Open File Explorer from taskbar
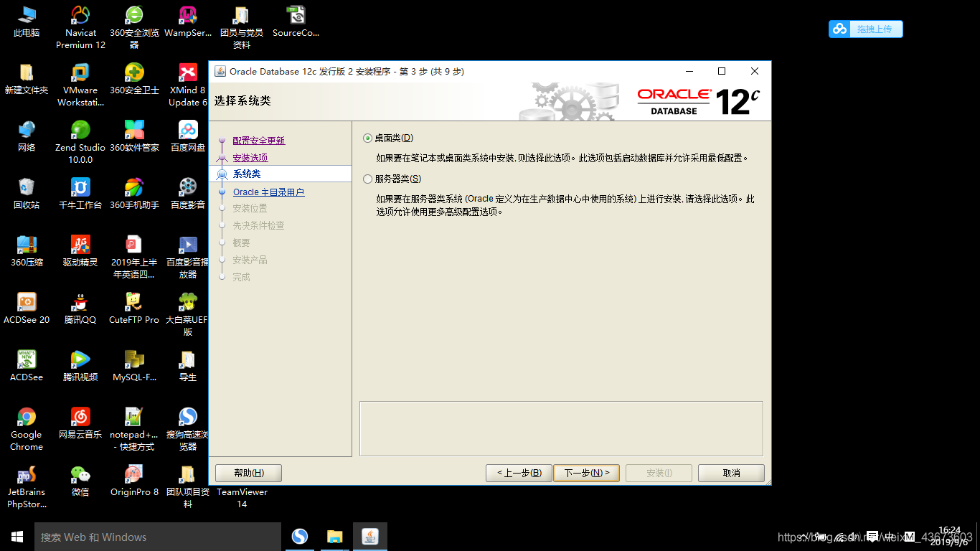Screen dimensions: 980x551 tap(335, 537)
